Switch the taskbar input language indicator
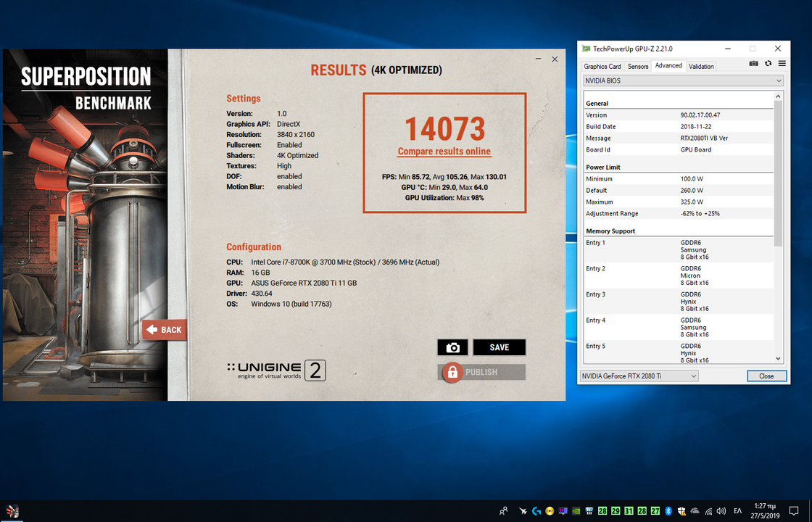This screenshot has height=522, width=812. point(737,511)
